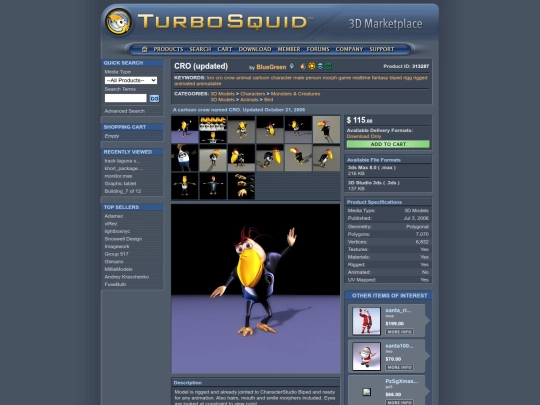
Task: Click the green badge icon beside author
Action: 329,66
